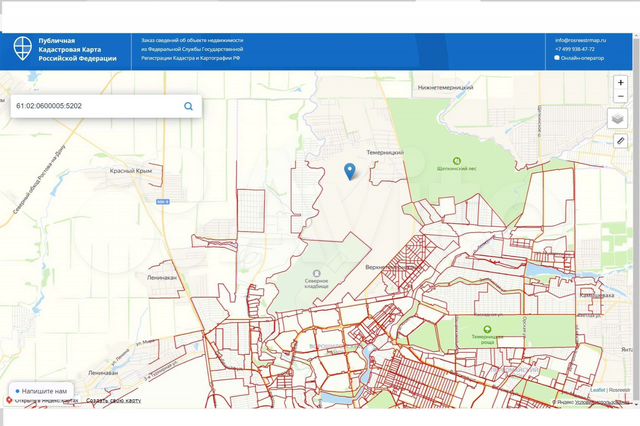This screenshot has height=426, width=640.
Task: Click the Темерницкая роща park icon
Action: pos(486,327)
